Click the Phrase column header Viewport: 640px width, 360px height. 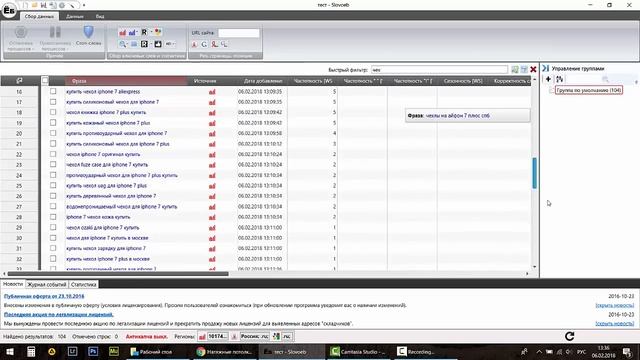(126, 81)
